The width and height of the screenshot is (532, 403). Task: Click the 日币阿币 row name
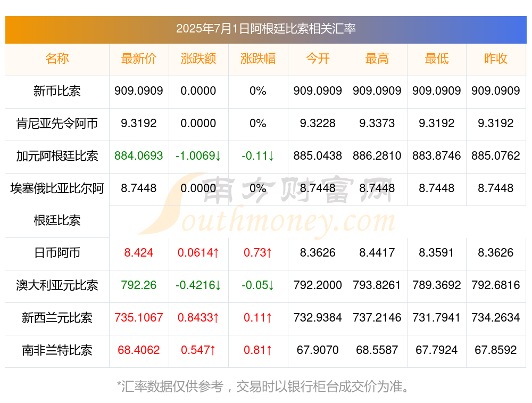(x=57, y=253)
